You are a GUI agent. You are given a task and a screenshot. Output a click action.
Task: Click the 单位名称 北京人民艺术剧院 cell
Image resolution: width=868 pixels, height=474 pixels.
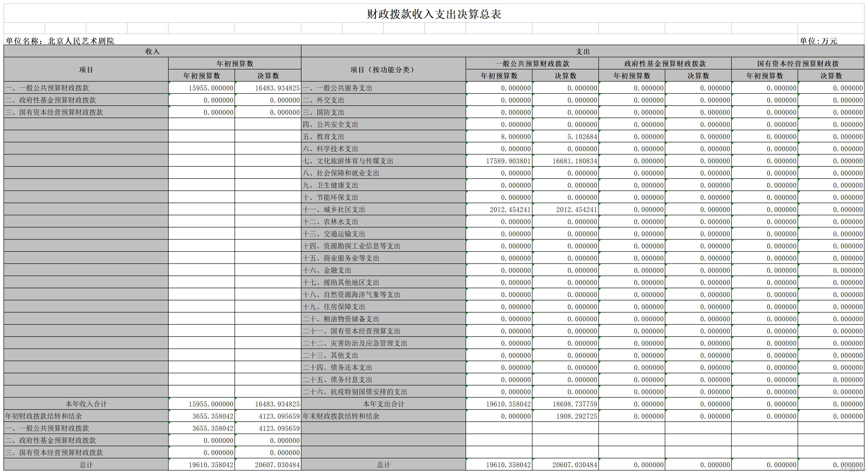click(x=60, y=41)
